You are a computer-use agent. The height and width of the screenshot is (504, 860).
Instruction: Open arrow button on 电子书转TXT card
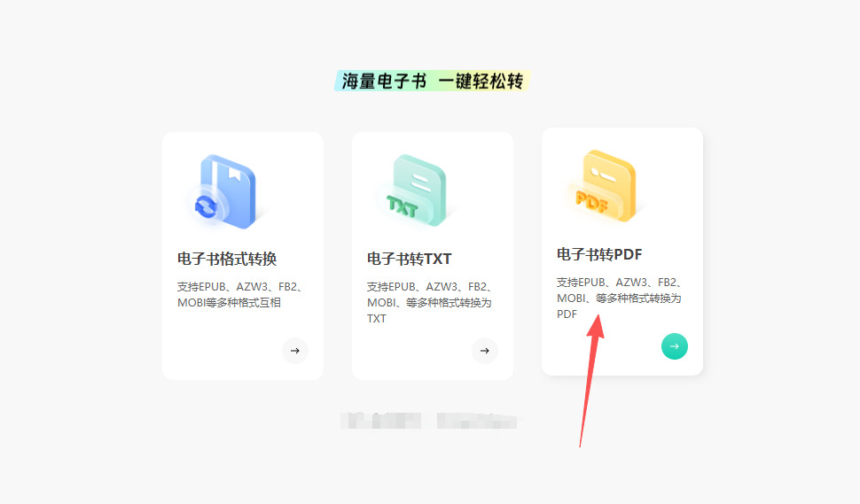click(485, 351)
